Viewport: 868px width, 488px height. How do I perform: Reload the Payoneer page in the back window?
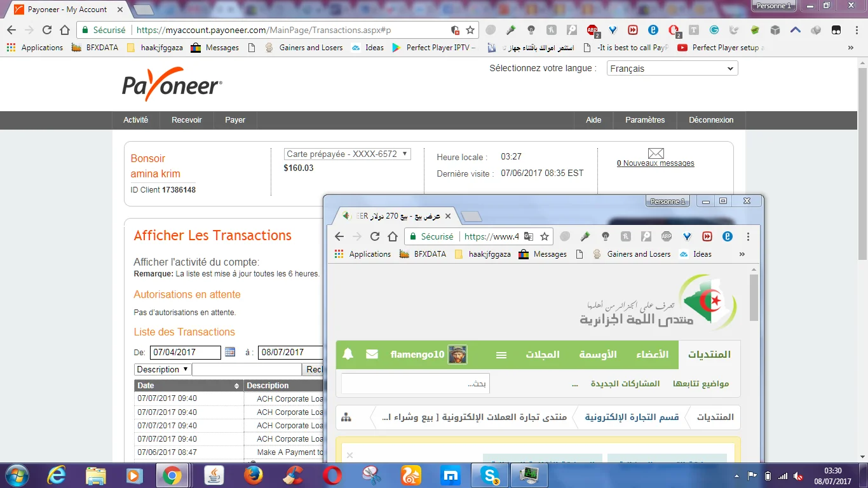point(47,30)
